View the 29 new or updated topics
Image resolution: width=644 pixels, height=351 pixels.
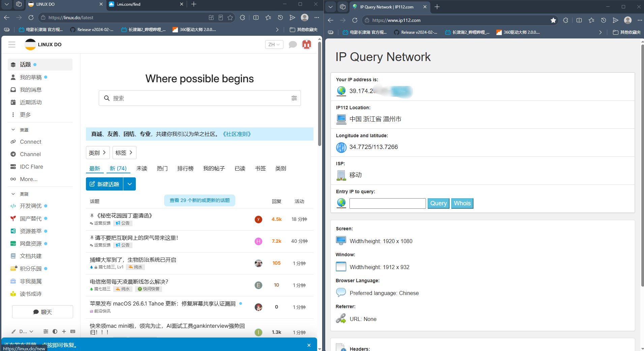pyautogui.click(x=200, y=200)
